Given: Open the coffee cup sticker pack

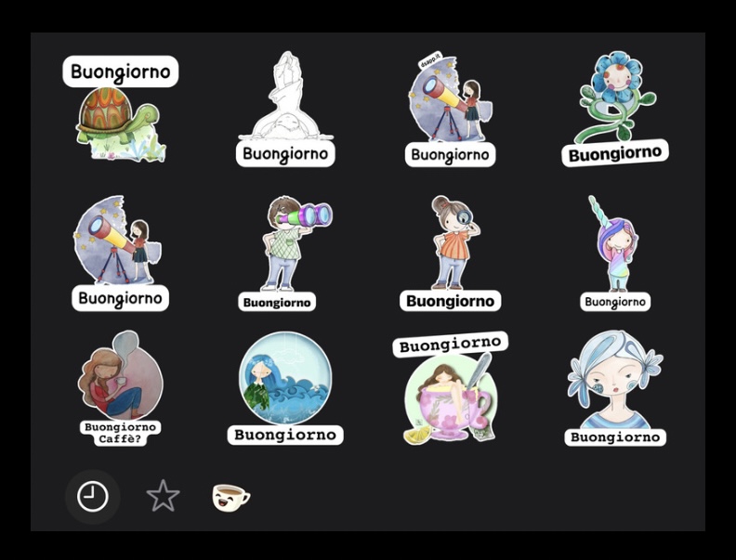Looking at the screenshot, I should 230,498.
